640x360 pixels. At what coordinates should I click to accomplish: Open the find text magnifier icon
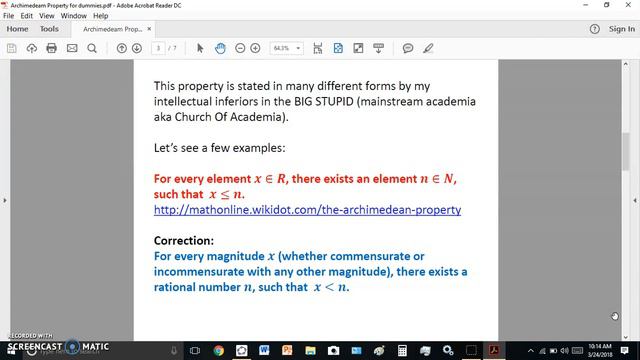pos(92,48)
